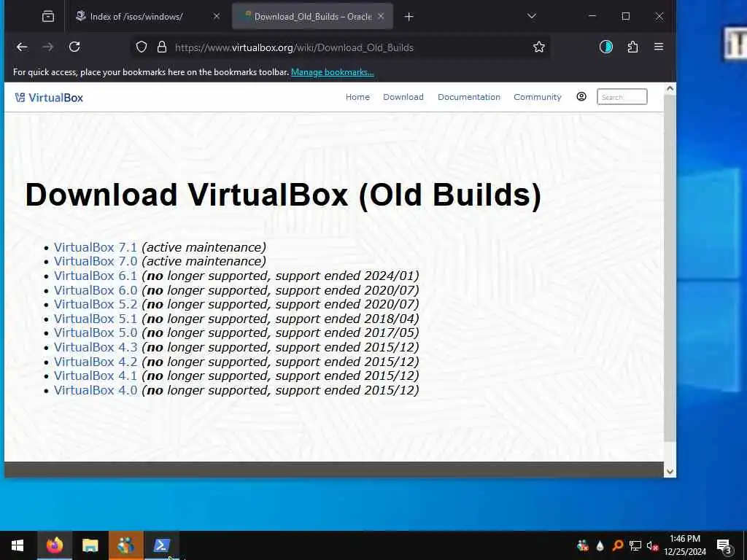Open the Documentation menu item
This screenshot has width=747, height=560.
(469, 97)
